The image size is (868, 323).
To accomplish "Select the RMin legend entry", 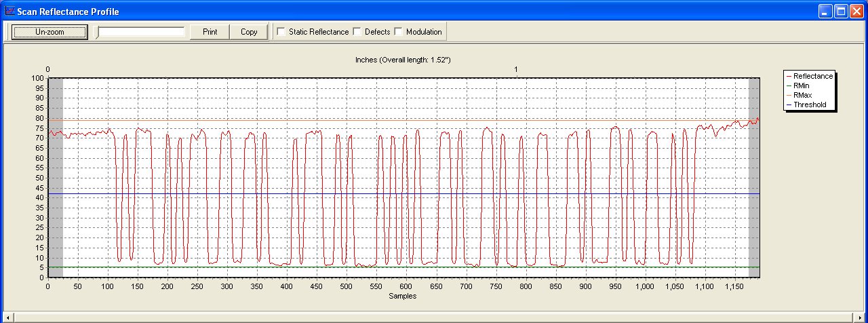I will 802,86.
